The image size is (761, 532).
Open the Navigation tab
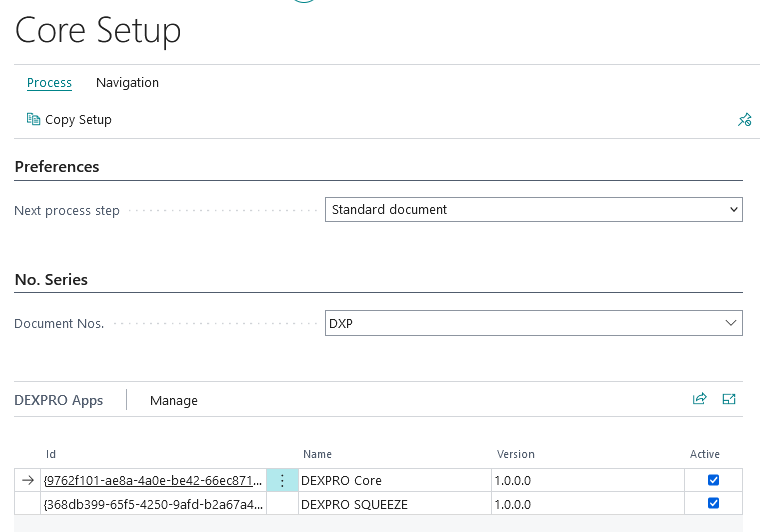(x=127, y=83)
